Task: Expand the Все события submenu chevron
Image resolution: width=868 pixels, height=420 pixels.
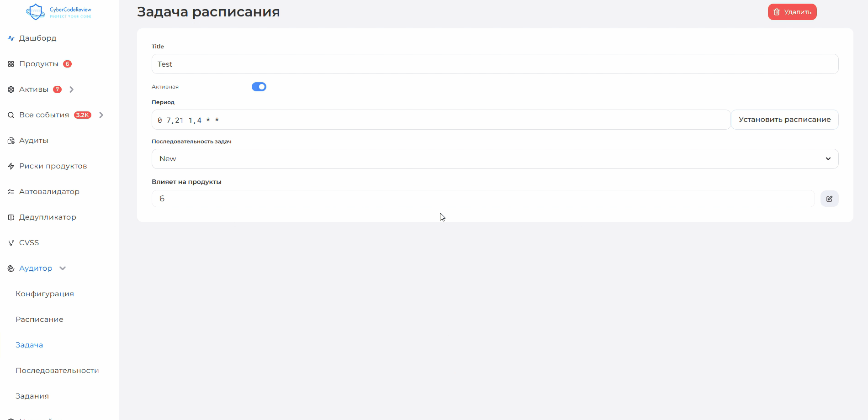Action: 101,115
